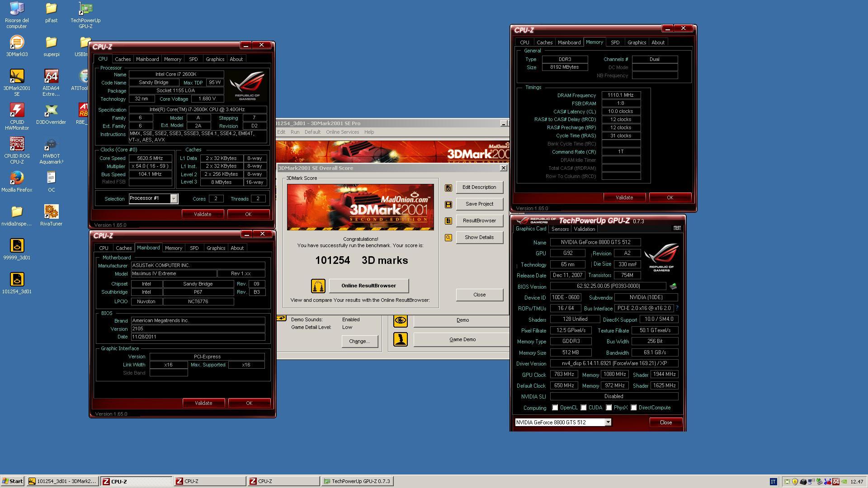Click the Game Demo joystick icon
Image resolution: width=868 pixels, height=488 pixels.
pyautogui.click(x=400, y=339)
